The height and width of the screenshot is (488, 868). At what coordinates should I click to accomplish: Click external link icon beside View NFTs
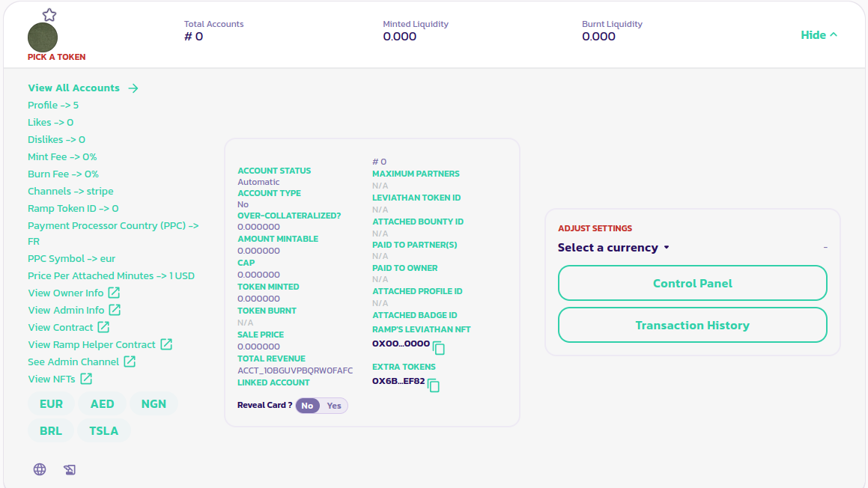point(86,379)
